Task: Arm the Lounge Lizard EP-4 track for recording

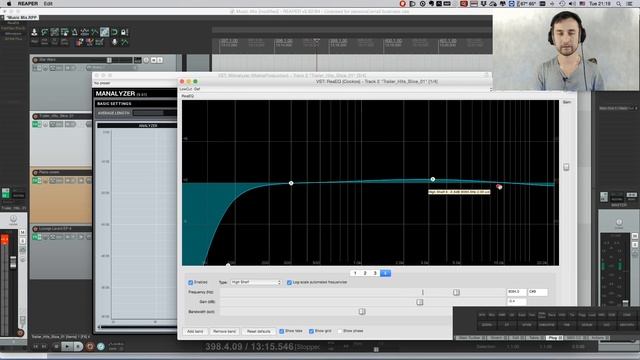Action: pyautogui.click(x=36, y=229)
